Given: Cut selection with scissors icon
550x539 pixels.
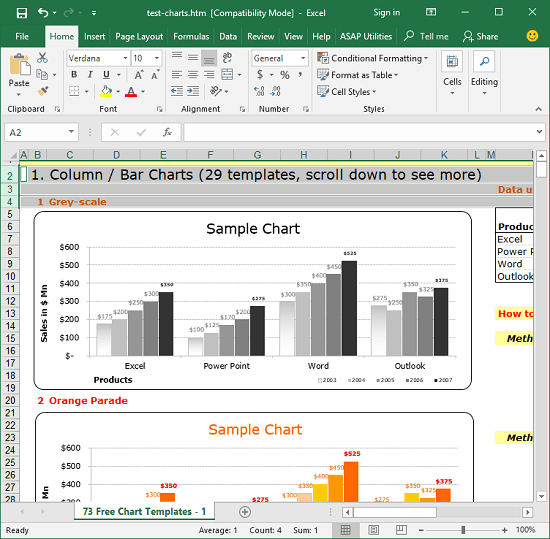Looking at the screenshot, I should (x=42, y=58).
